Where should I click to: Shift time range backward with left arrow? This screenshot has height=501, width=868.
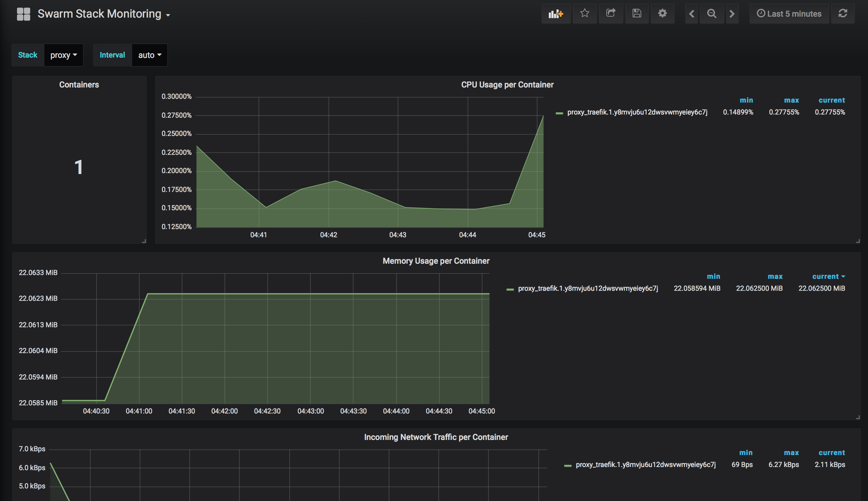coord(692,14)
